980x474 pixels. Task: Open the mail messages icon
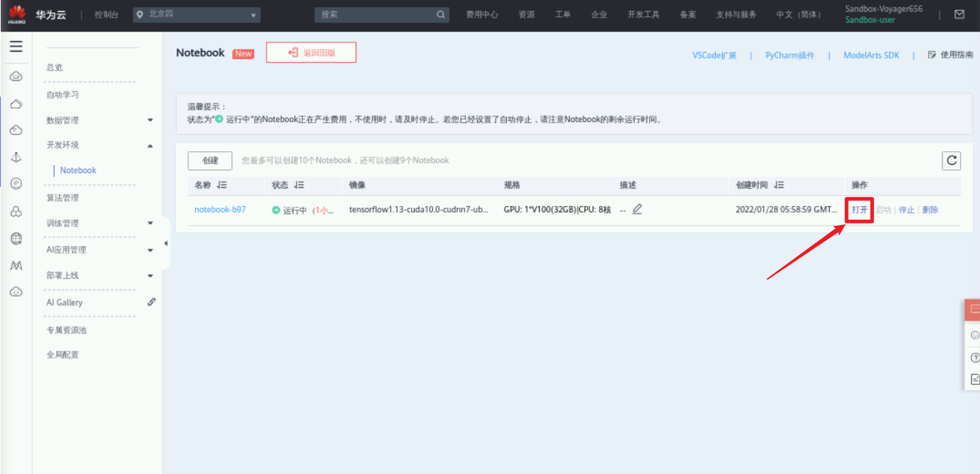click(960, 14)
